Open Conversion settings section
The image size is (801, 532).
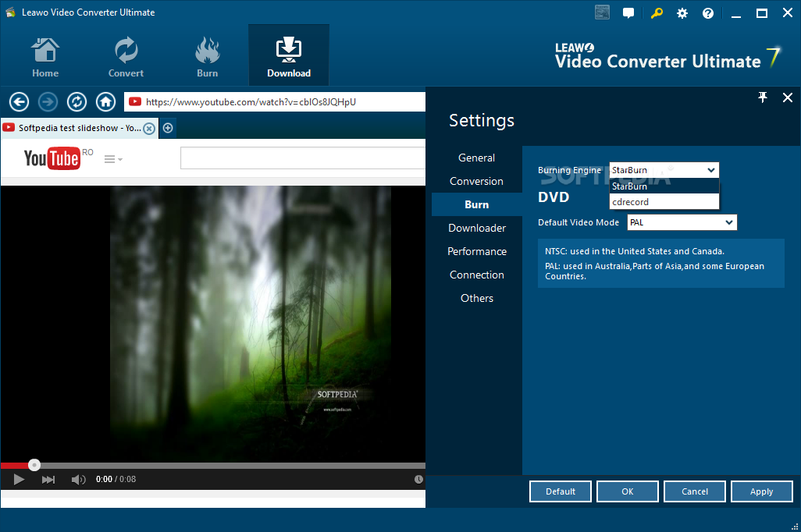pos(476,181)
